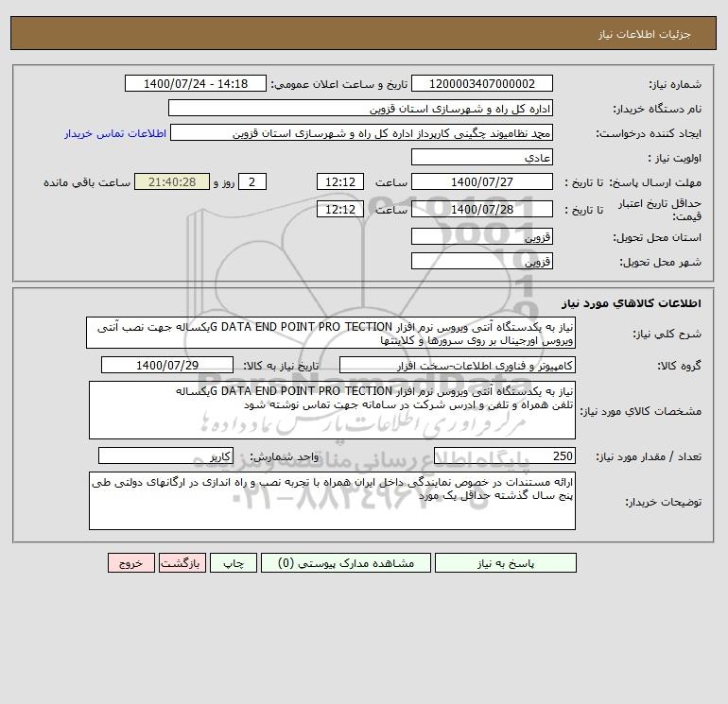The image size is (728, 704).
Task: Click the گروه کالا field
Action: point(458,365)
